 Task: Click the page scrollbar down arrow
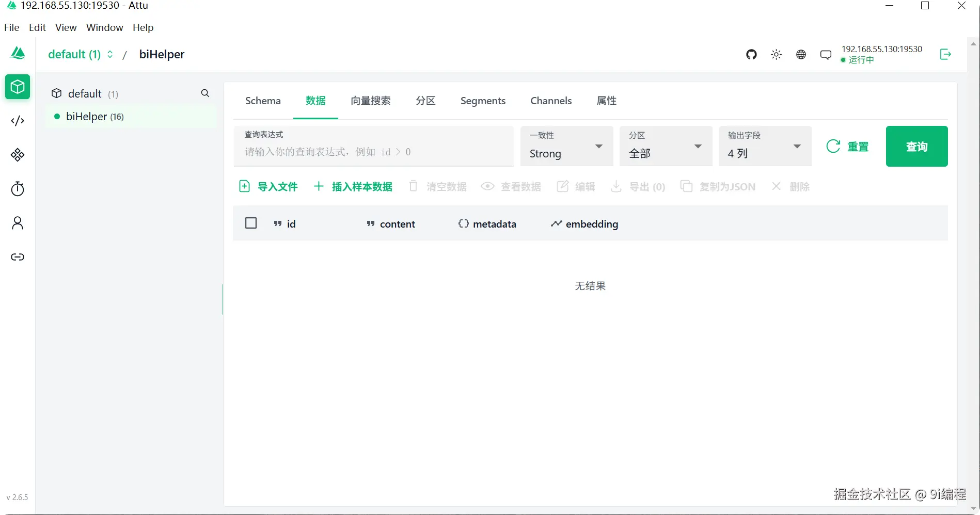coord(974,509)
